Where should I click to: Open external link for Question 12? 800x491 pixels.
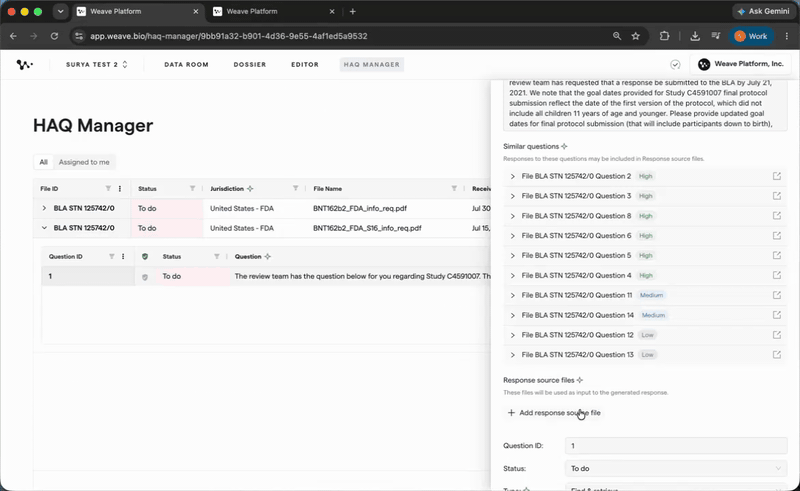(777, 335)
